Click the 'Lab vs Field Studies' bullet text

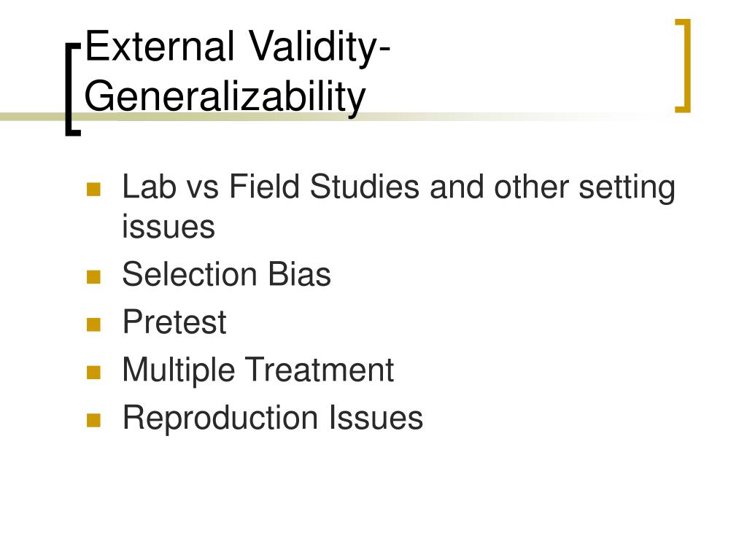(271, 186)
